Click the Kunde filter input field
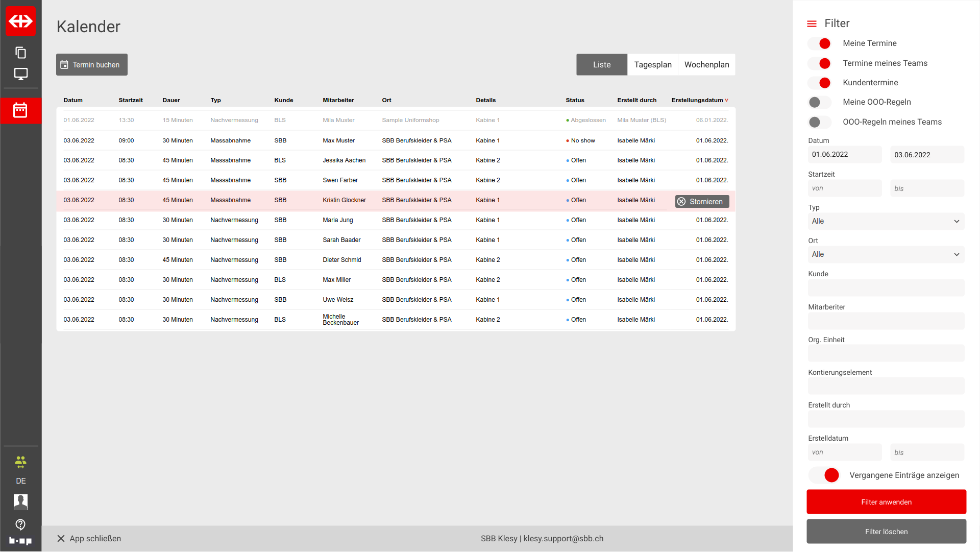 (886, 288)
